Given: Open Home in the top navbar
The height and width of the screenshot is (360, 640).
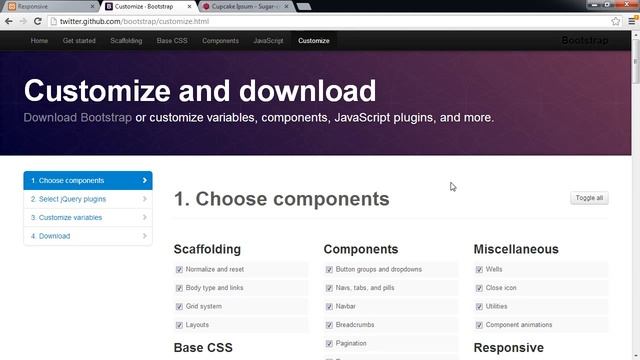Looking at the screenshot, I should tap(39, 41).
